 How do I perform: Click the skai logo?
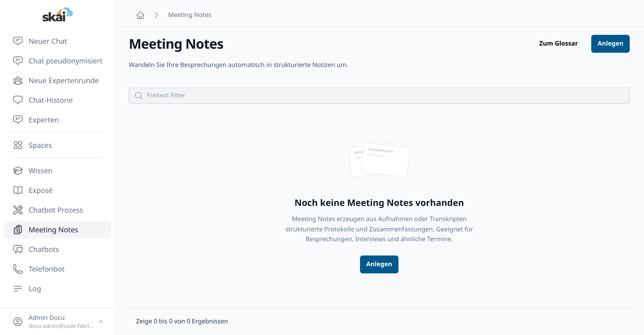pyautogui.click(x=57, y=15)
